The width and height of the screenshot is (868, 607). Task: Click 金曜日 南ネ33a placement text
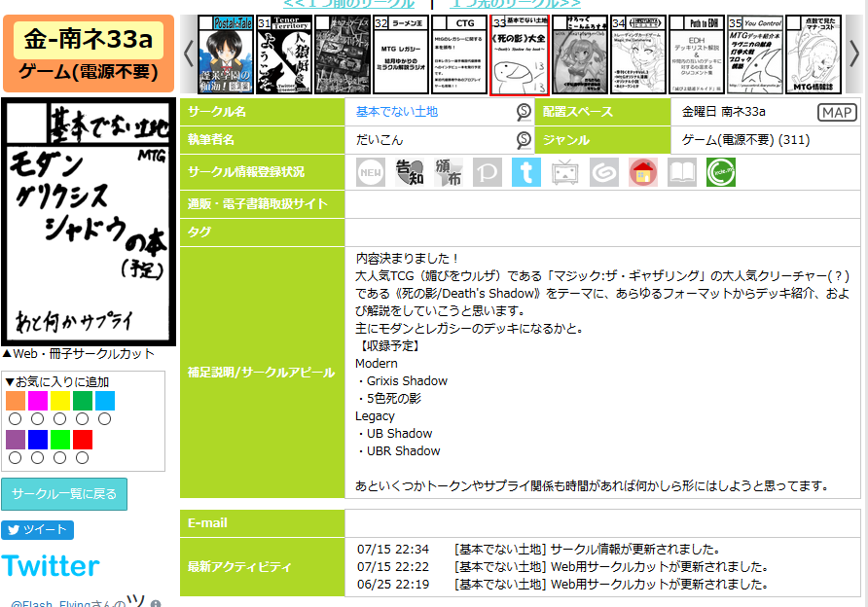724,112
